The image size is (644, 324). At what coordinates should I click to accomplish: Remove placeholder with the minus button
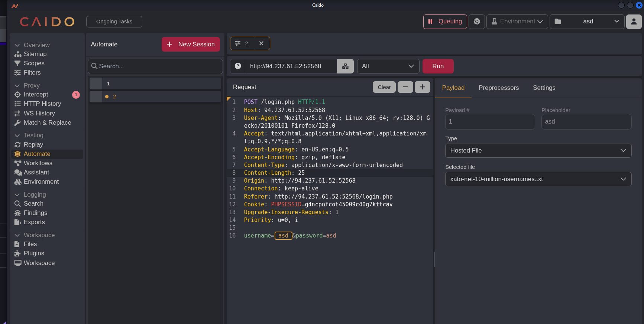(x=405, y=87)
